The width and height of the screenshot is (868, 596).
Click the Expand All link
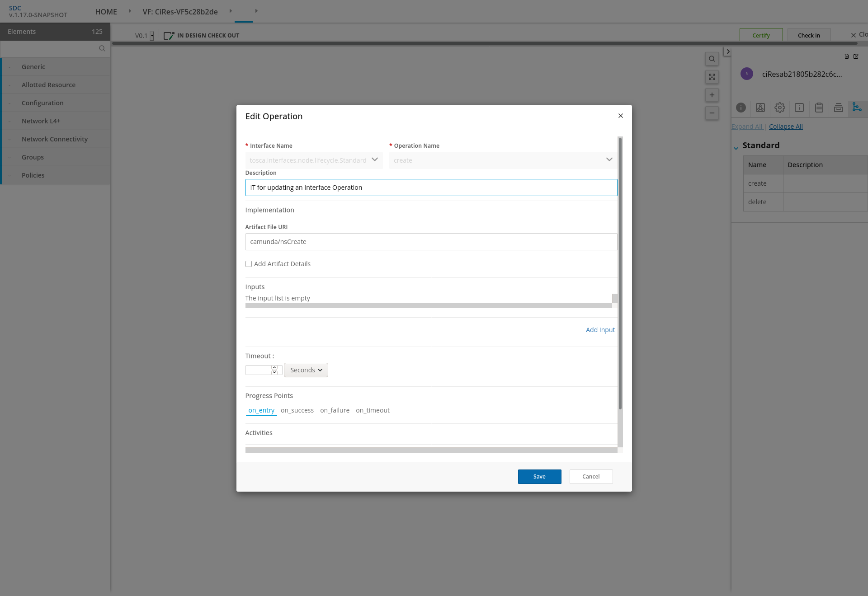747,127
